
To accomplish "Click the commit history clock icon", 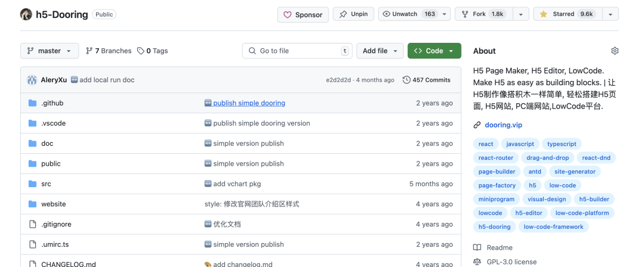I will pos(407,80).
